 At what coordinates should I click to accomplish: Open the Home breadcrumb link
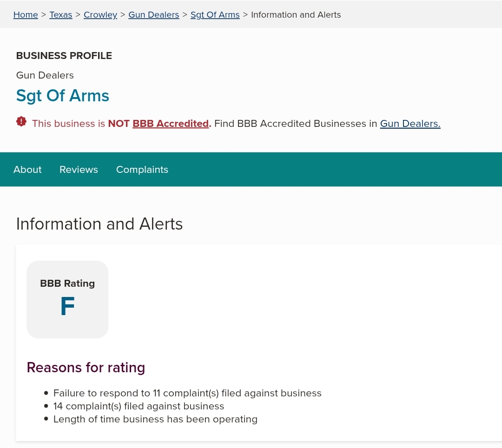click(x=26, y=15)
